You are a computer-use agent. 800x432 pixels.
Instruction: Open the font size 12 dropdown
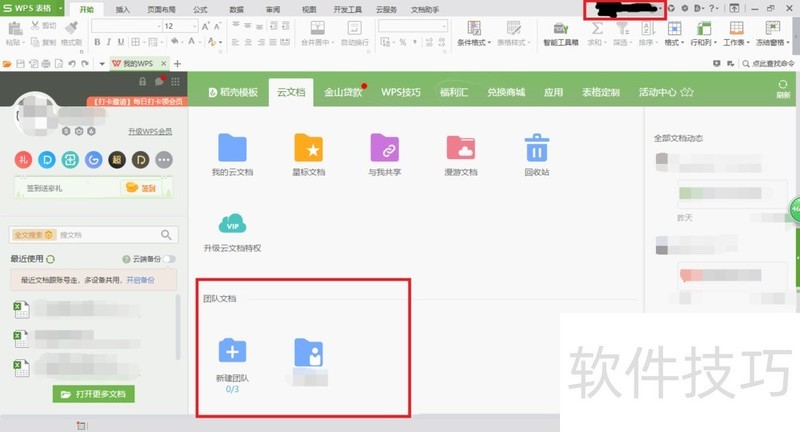pyautogui.click(x=194, y=26)
